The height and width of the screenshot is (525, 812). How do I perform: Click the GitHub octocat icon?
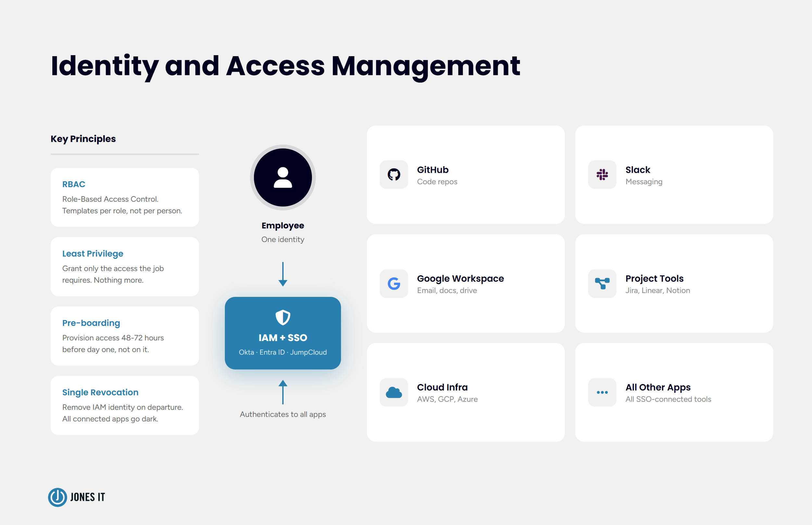click(394, 174)
